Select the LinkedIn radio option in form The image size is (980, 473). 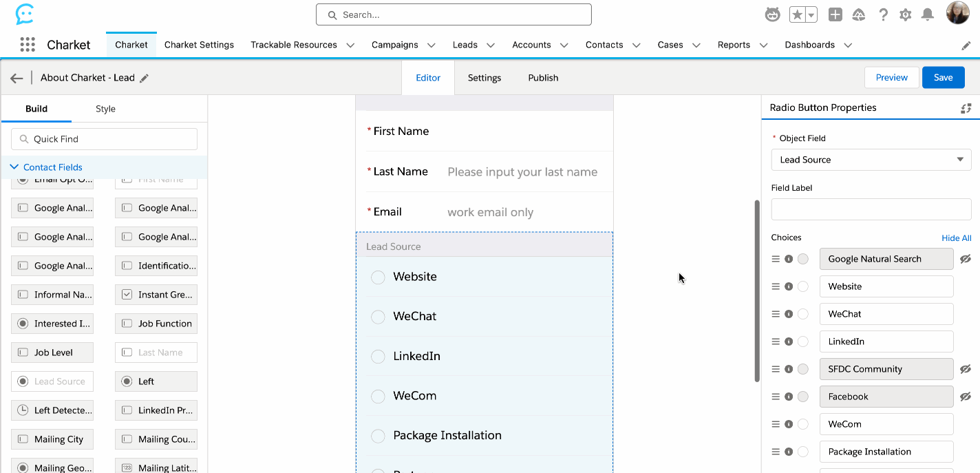tap(378, 357)
